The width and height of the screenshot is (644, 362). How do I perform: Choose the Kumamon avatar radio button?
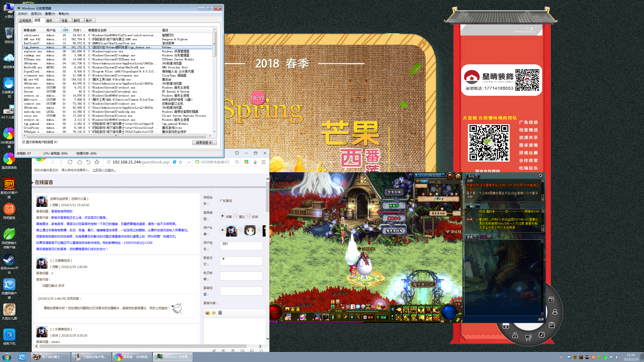click(x=222, y=230)
